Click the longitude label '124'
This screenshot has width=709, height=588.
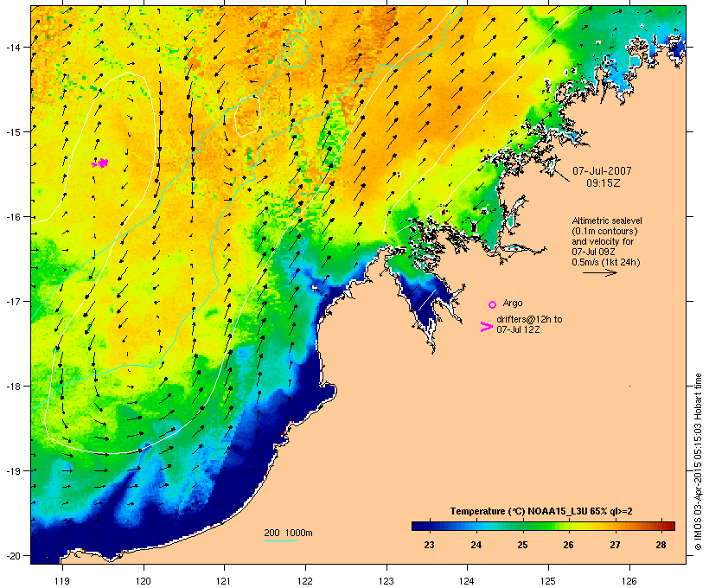[x=467, y=581]
